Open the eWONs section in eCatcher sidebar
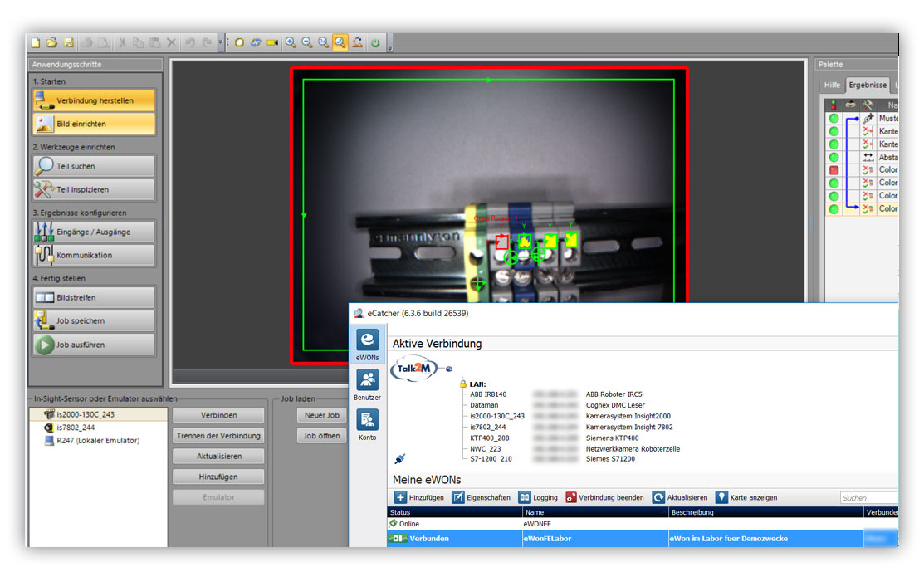924x572 pixels. [367, 345]
